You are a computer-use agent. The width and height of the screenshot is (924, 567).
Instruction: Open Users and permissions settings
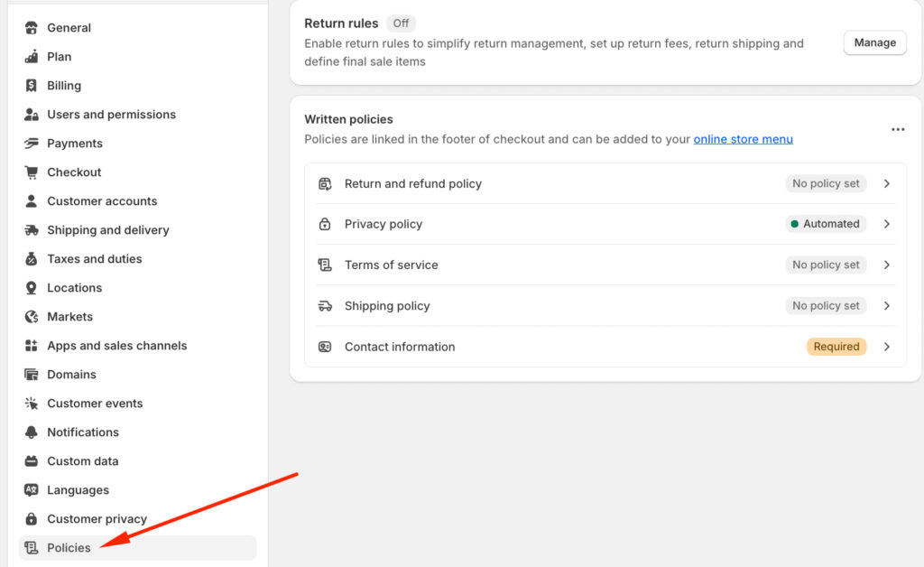pos(111,115)
